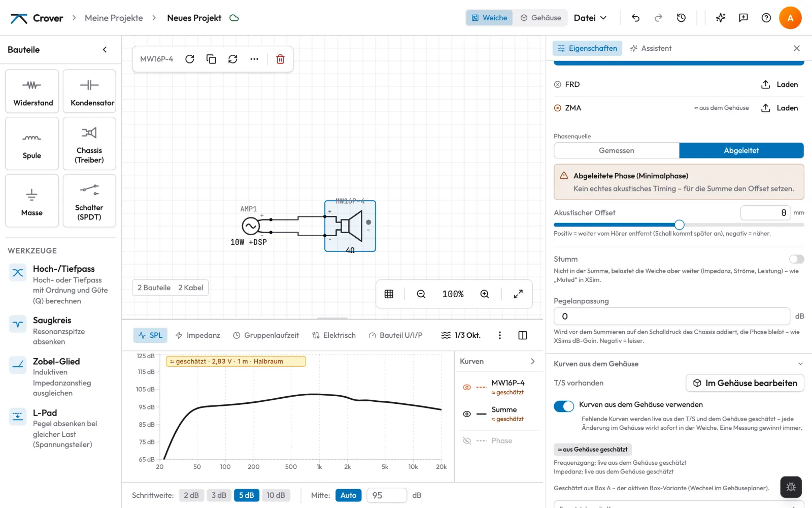
Task: Set Schrittweite to 10 dB
Action: click(x=276, y=495)
